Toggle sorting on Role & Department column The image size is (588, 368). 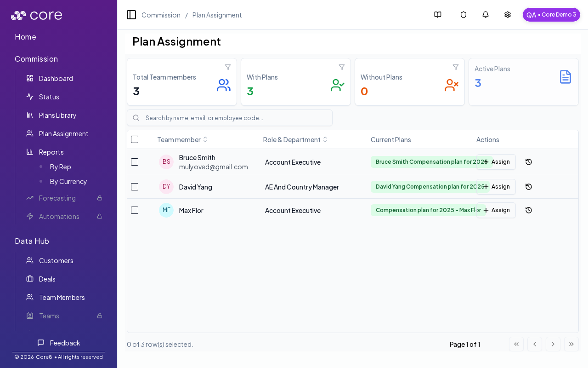pyautogui.click(x=325, y=139)
